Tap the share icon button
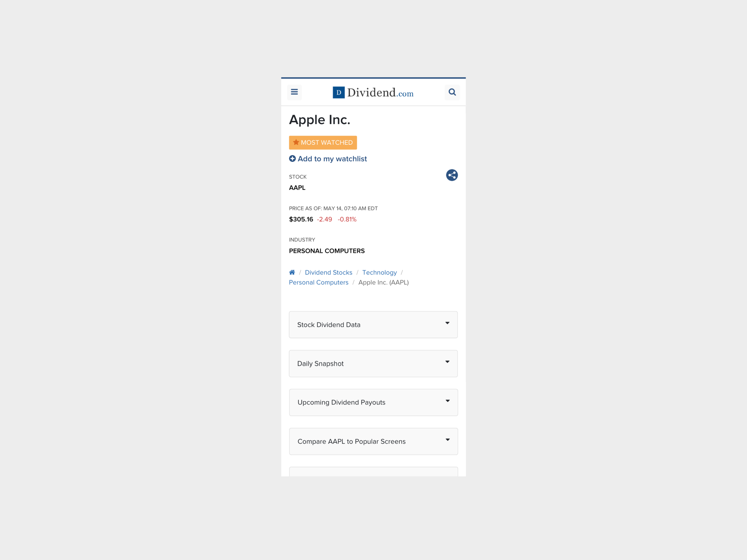The width and height of the screenshot is (747, 560). click(x=451, y=175)
